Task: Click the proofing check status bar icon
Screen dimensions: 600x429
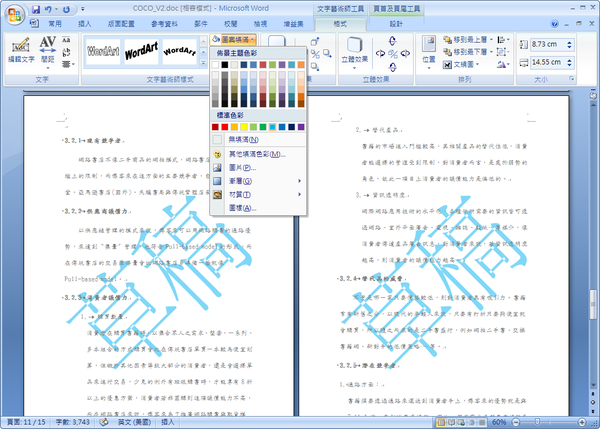Action: [104, 422]
